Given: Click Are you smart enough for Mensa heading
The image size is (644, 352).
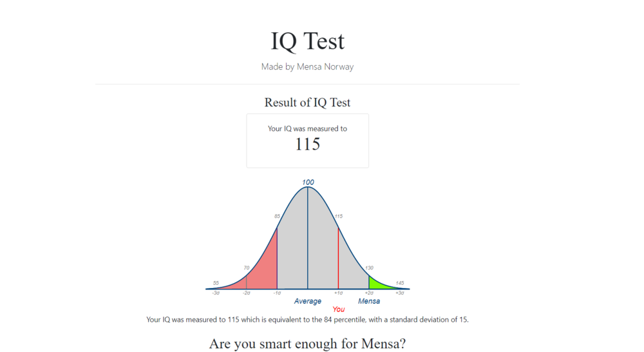Looking at the screenshot, I should [x=307, y=344].
